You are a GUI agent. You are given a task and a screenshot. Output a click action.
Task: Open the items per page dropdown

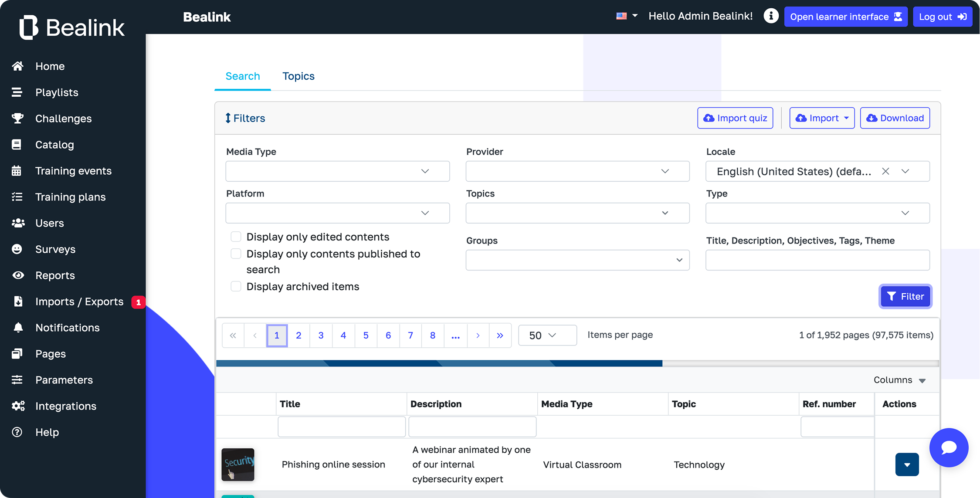[547, 335]
